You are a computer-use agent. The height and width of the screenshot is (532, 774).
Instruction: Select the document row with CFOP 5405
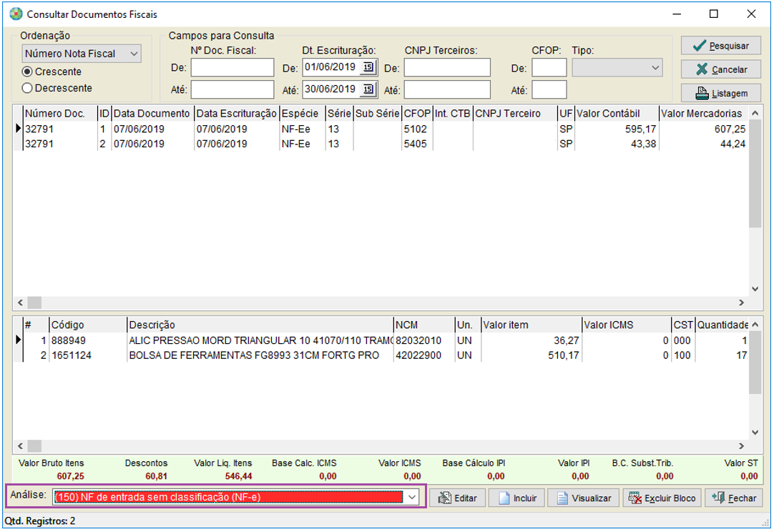(x=381, y=144)
